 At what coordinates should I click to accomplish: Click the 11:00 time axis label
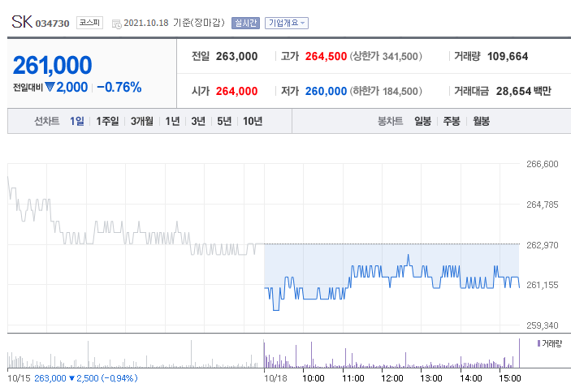(x=353, y=378)
